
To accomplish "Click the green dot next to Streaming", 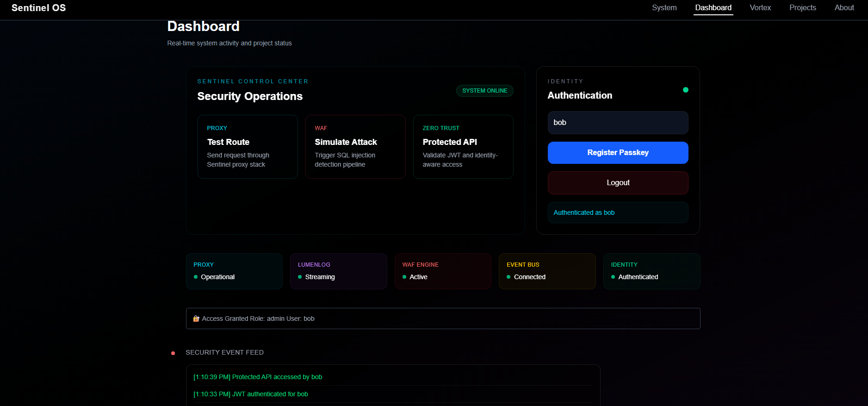I will (300, 277).
